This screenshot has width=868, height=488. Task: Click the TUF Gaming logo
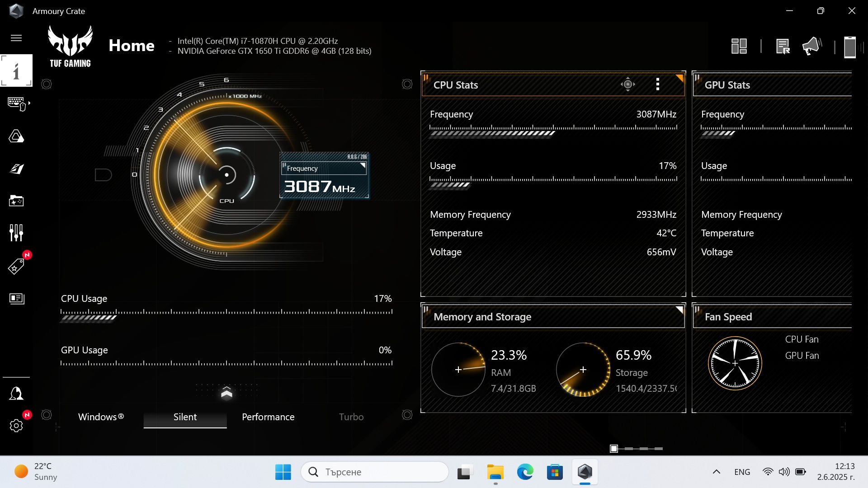coord(70,47)
